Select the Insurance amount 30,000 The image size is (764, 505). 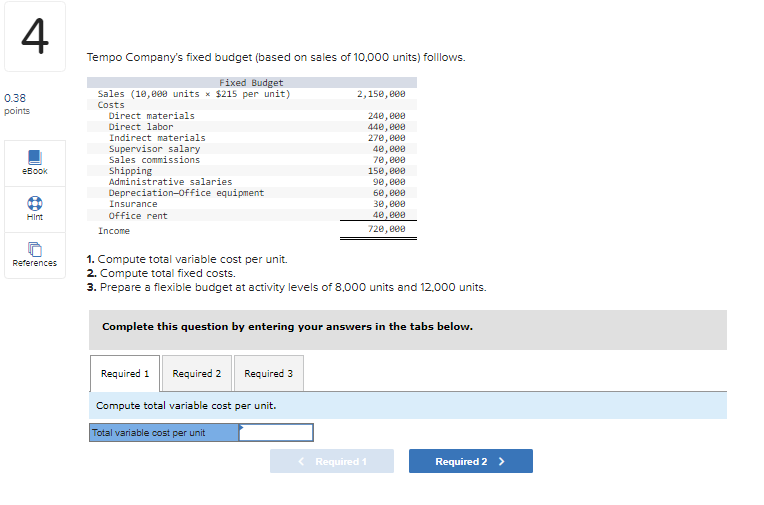389,204
